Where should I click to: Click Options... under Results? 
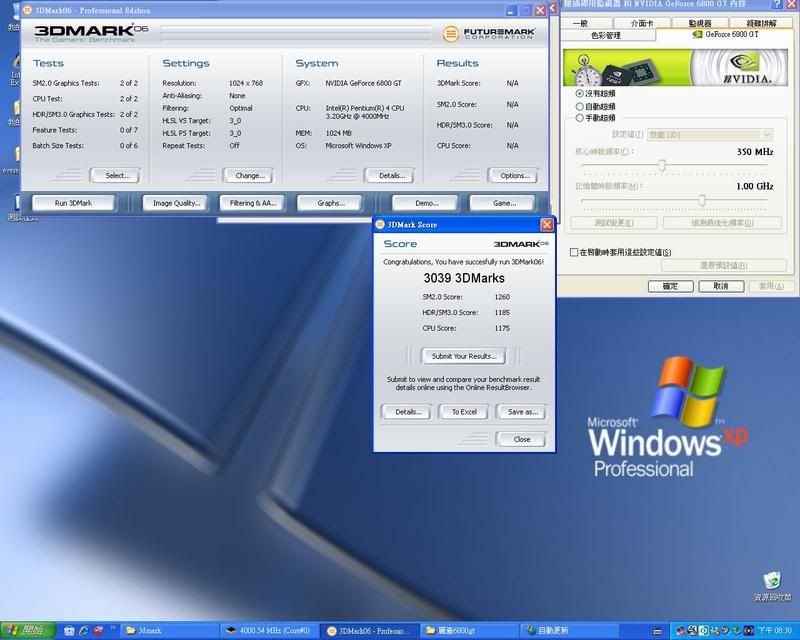513,176
